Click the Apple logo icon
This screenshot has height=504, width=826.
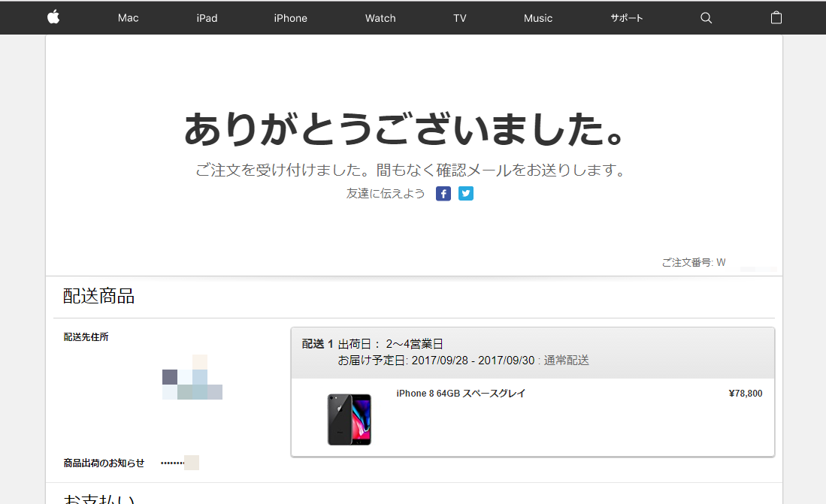tap(53, 17)
